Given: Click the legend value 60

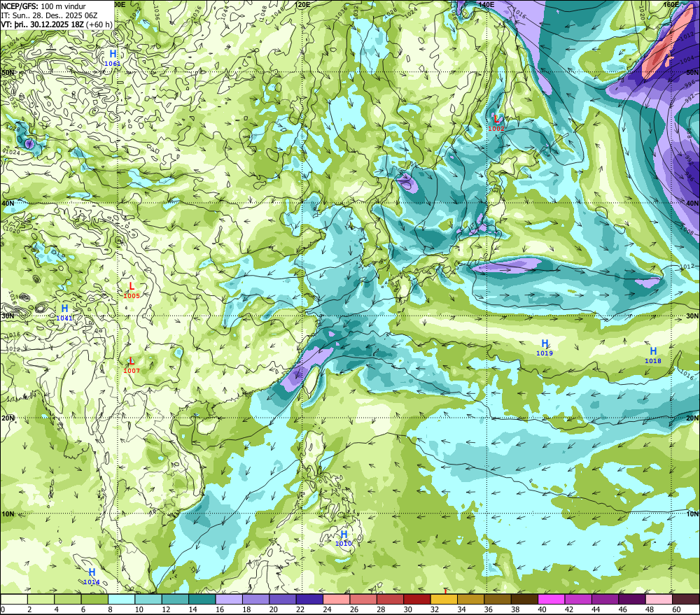Looking at the screenshot, I should click(x=677, y=609).
